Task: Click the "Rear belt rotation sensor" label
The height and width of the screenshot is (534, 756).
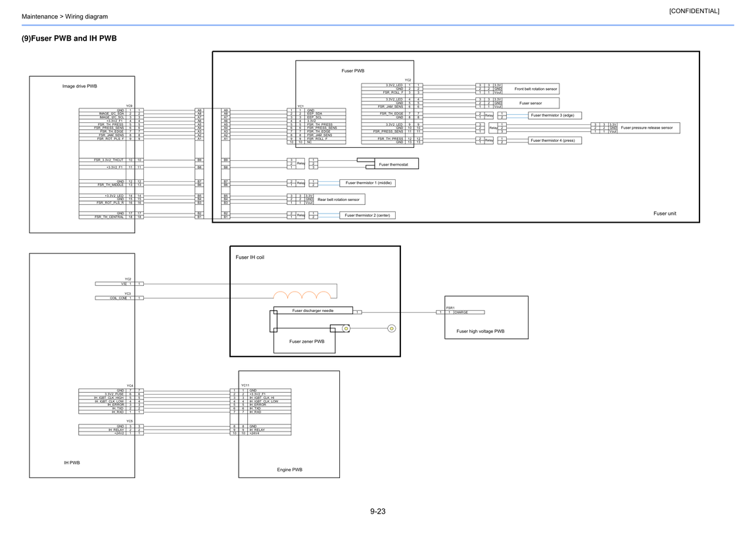Action: point(339,200)
